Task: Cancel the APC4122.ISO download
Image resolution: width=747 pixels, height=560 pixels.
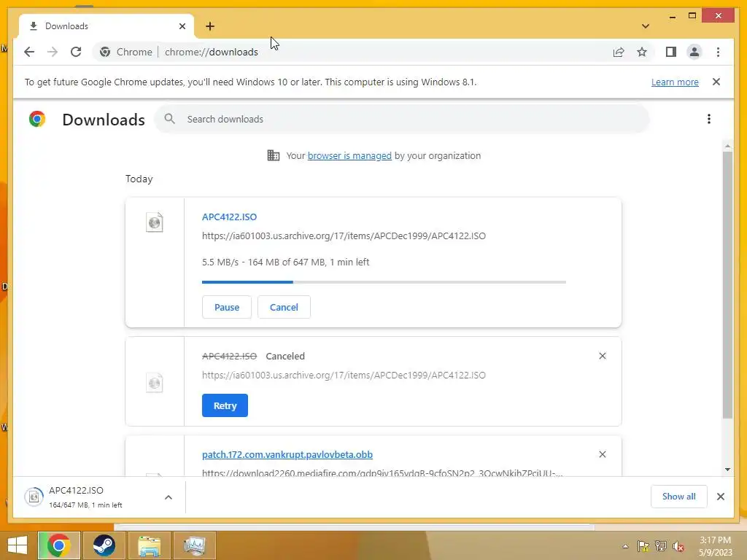Action: pyautogui.click(x=284, y=307)
